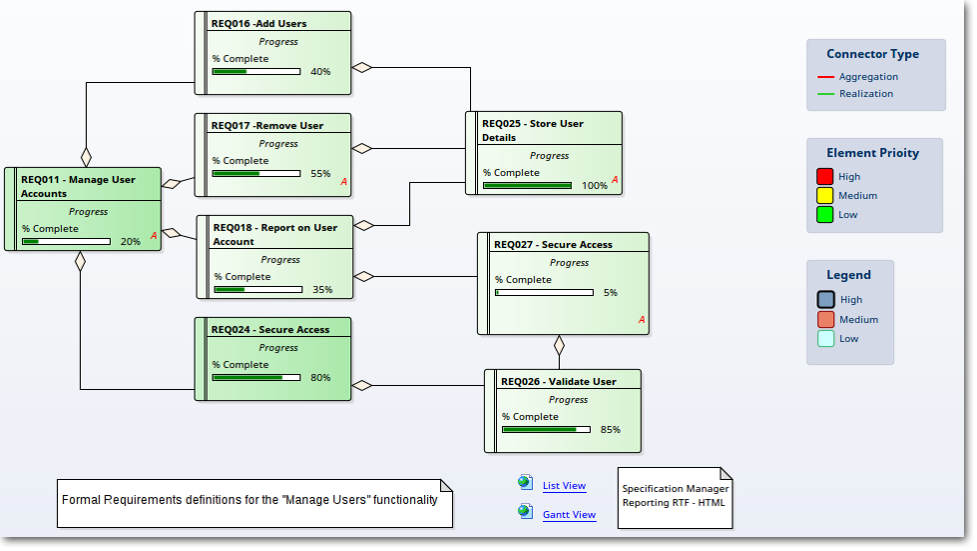Screen dimensions: 977x551
Task: Click the globe icon beside Gantt View
Action: [525, 512]
